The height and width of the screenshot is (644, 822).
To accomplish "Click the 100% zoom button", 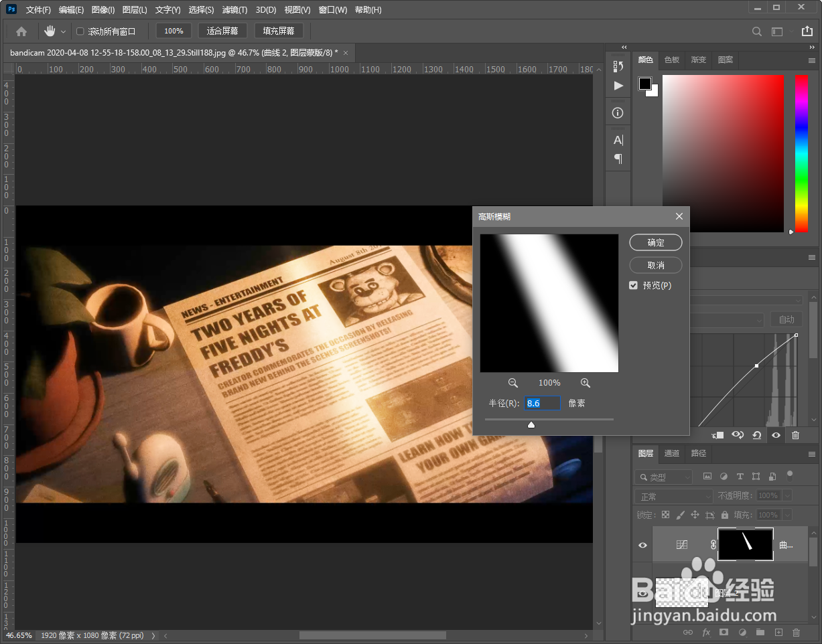I will [174, 31].
